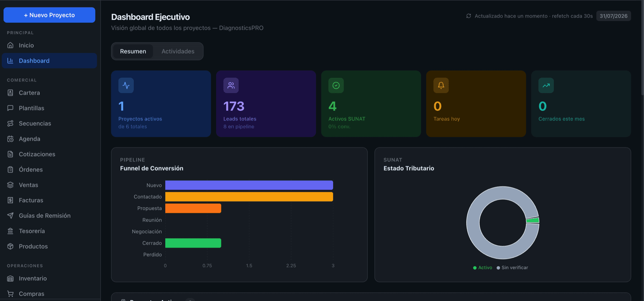Click the Activo legend entry
The height and width of the screenshot is (301, 644).
tap(483, 268)
